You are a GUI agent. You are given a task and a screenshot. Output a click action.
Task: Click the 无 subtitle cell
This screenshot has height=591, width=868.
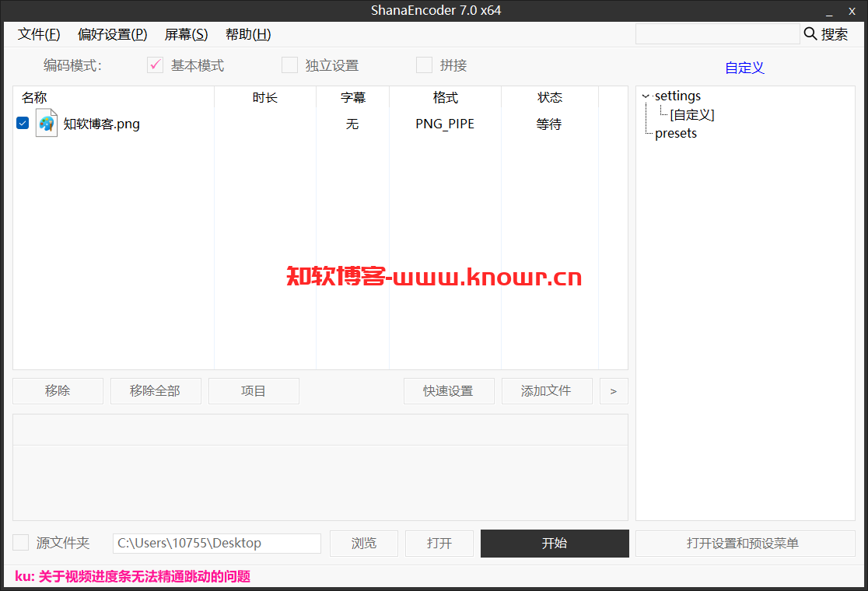click(352, 124)
